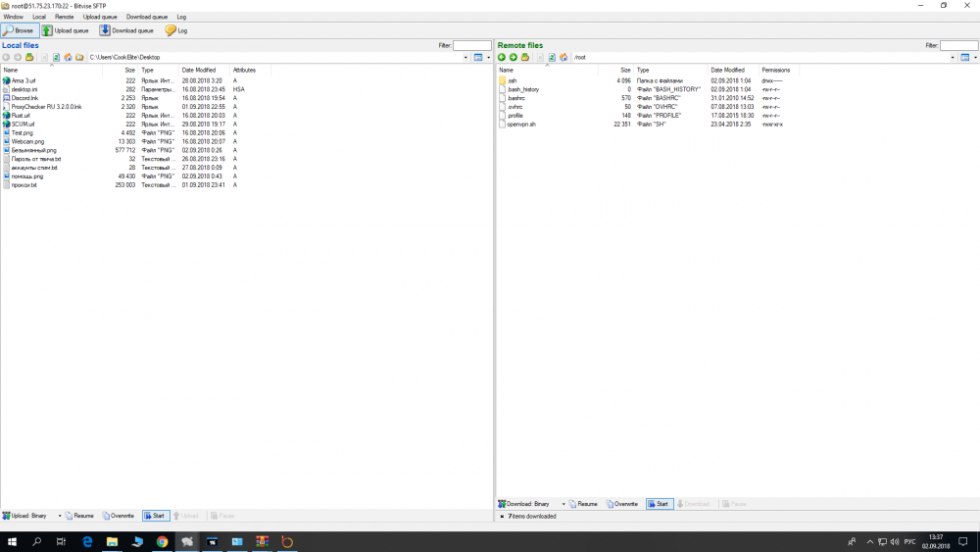980x552 pixels.
Task: Open the Remote menu
Action: point(64,17)
